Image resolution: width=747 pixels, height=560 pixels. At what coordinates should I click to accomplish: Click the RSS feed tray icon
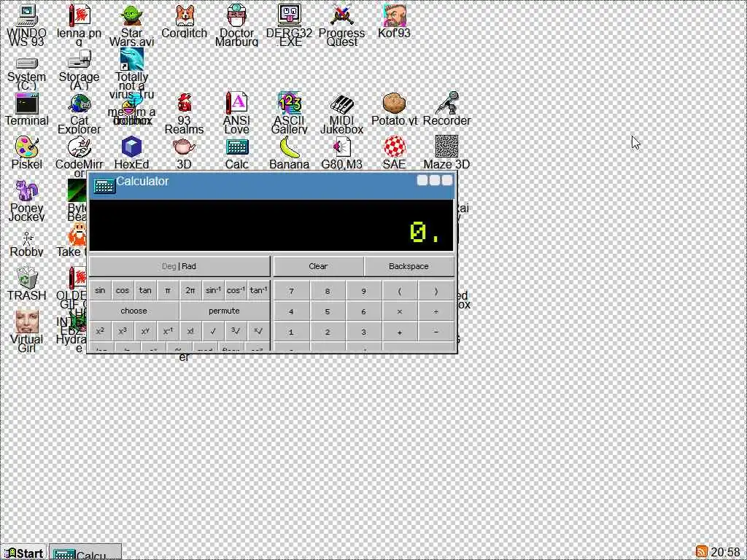point(701,551)
